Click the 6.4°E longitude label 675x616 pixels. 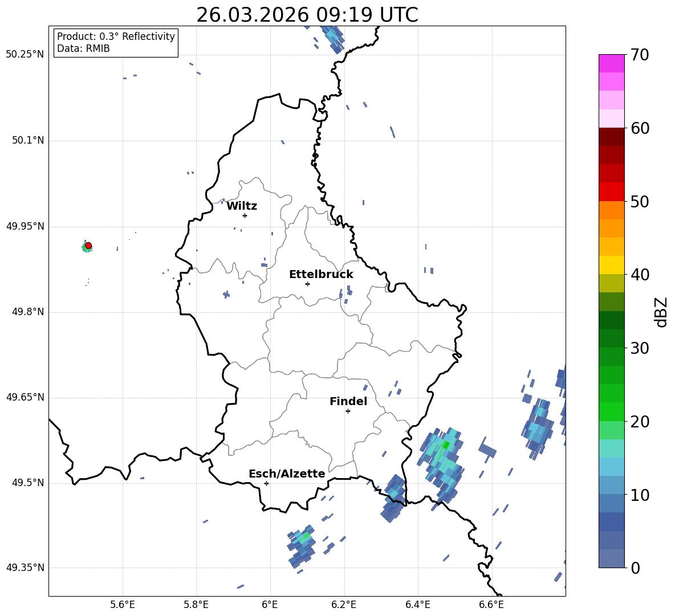click(417, 605)
